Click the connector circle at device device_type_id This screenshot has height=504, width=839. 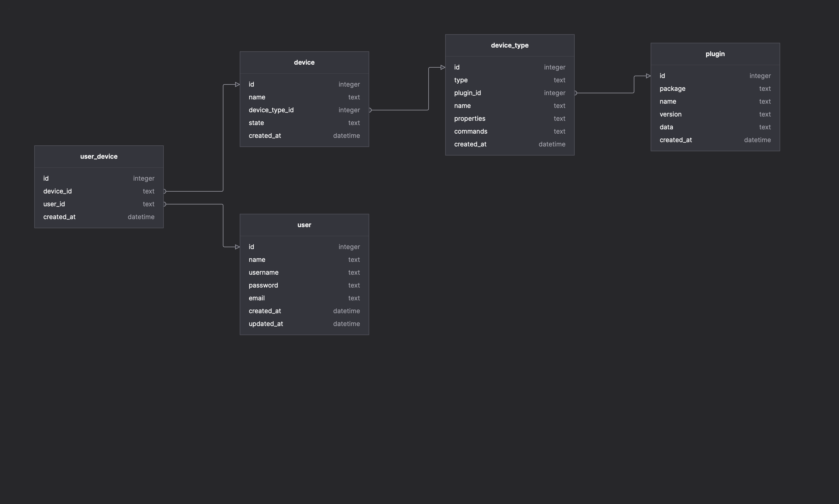(370, 110)
